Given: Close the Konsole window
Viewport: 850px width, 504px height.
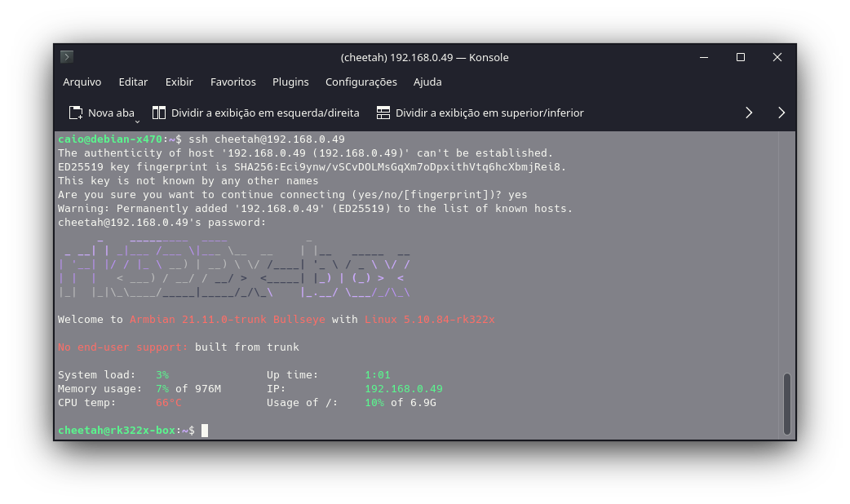Looking at the screenshot, I should click(777, 57).
